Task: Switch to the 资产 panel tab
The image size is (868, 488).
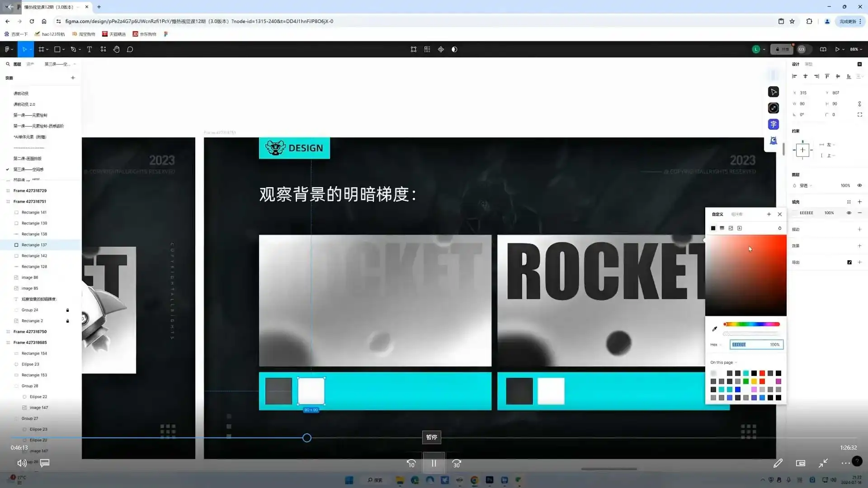Action: pyautogui.click(x=30, y=64)
